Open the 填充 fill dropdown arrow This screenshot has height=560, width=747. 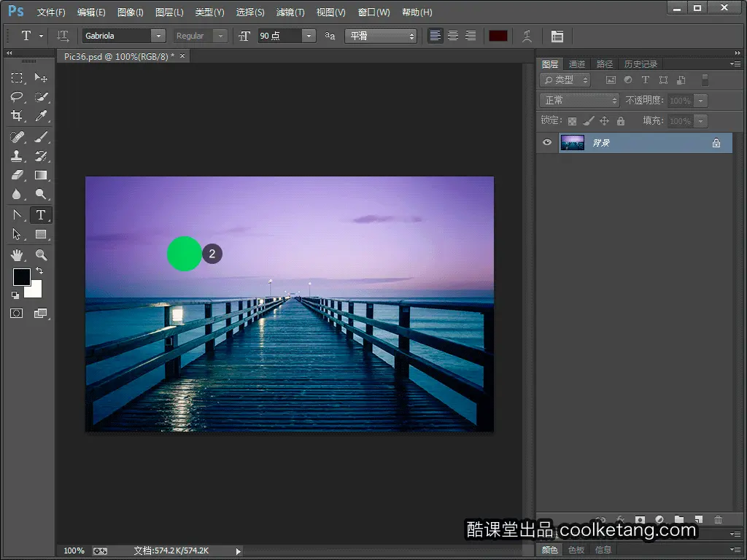click(700, 121)
